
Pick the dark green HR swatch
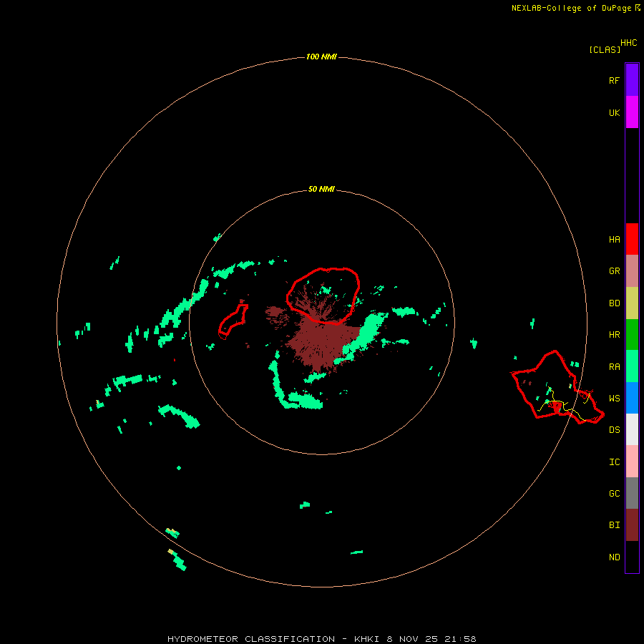(x=632, y=335)
